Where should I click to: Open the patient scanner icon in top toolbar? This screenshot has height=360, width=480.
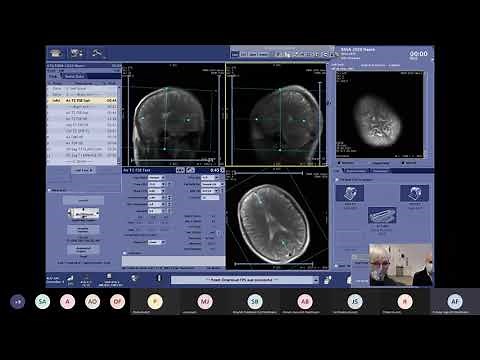tap(56, 53)
